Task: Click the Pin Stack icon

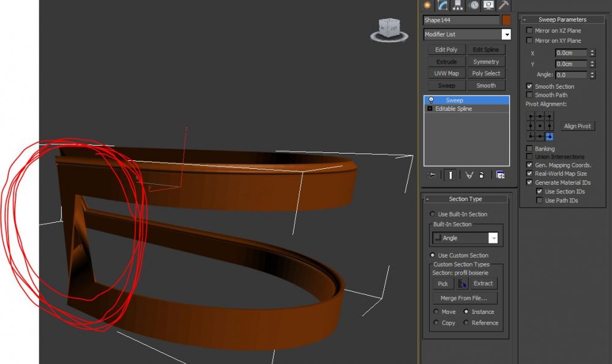Action: [433, 175]
